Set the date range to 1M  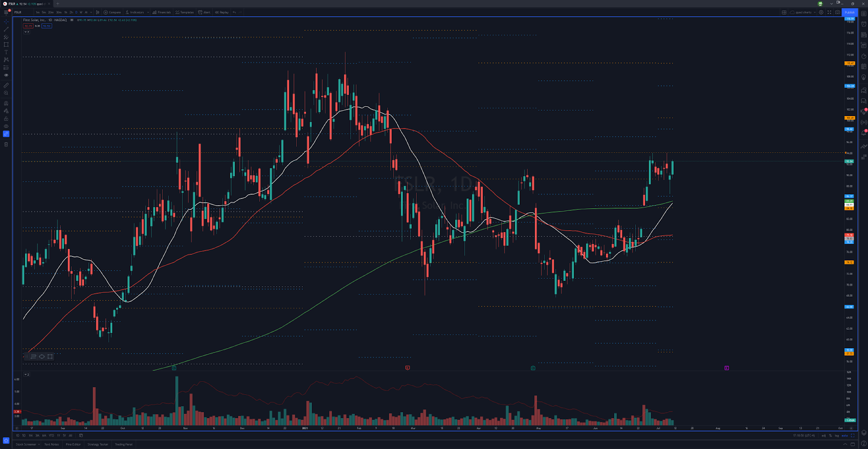point(31,435)
